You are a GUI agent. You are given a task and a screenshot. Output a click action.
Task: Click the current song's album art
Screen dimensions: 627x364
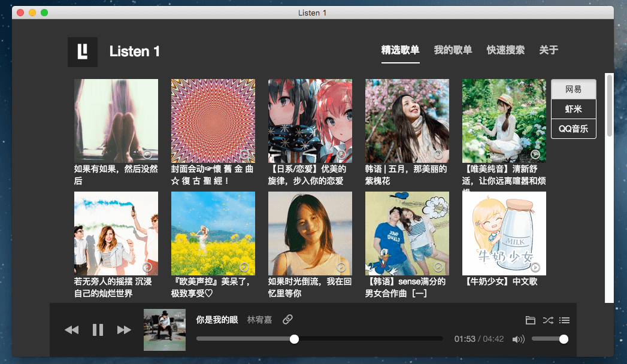[164, 329]
